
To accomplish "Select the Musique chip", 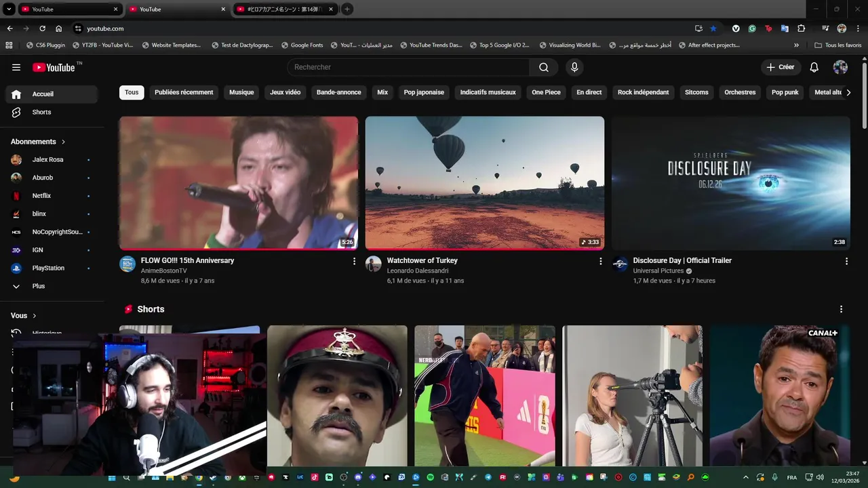I will tap(241, 92).
